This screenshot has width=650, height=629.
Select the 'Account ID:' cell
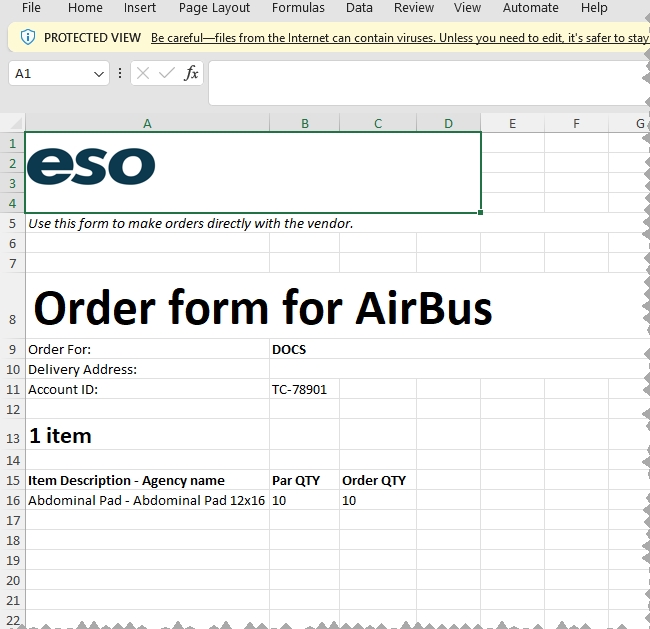pyautogui.click(x=147, y=389)
